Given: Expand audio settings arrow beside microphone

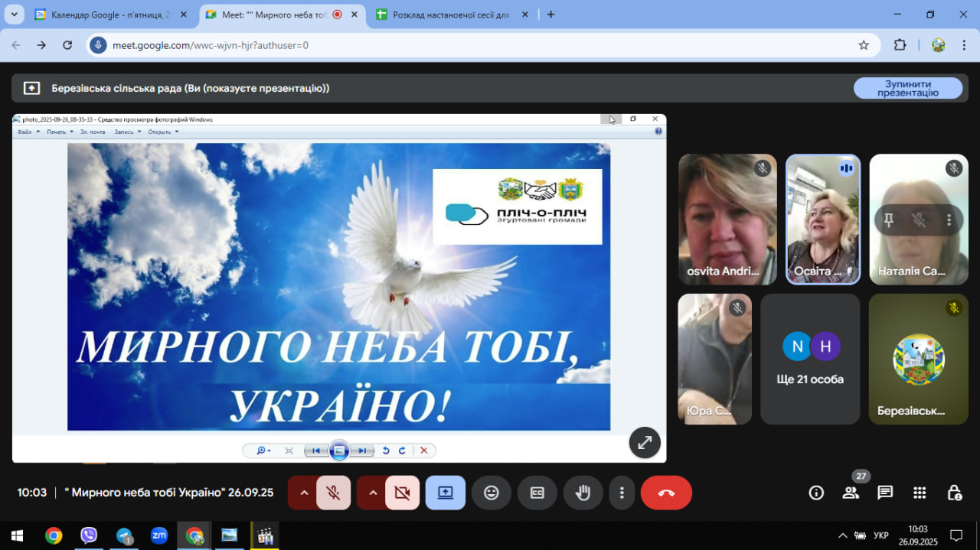Looking at the screenshot, I should point(304,493).
